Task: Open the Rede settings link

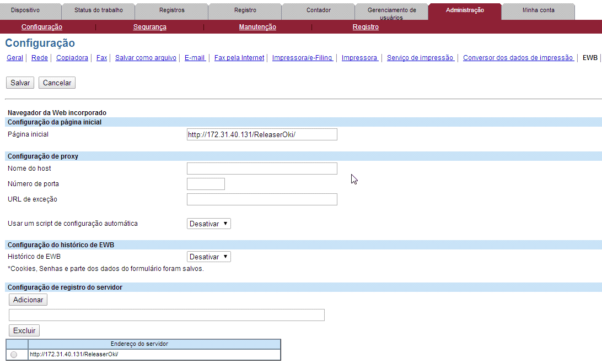Action: tap(39, 58)
